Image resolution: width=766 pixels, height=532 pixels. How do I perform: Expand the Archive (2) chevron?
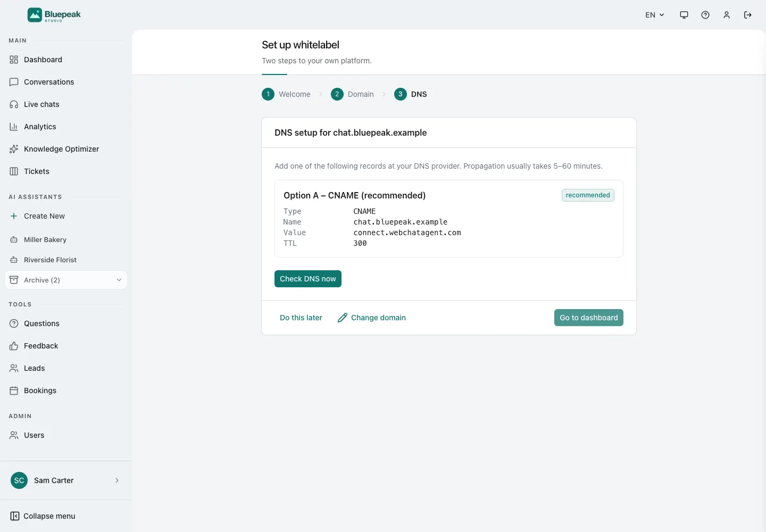(119, 280)
